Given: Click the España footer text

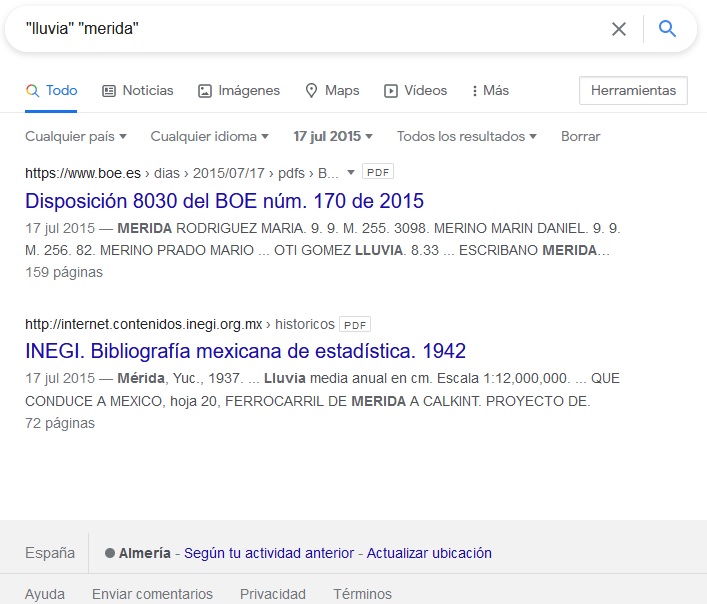Looking at the screenshot, I should 50,553.
